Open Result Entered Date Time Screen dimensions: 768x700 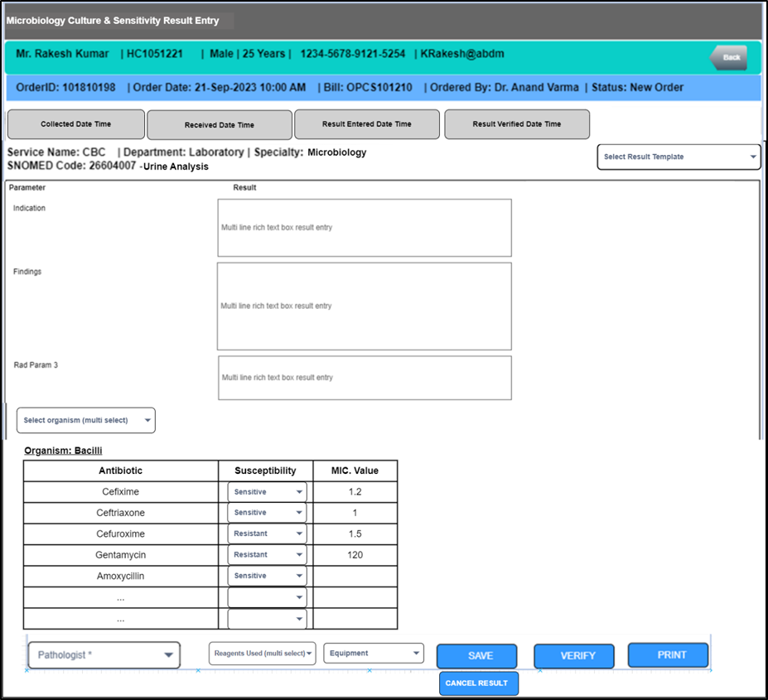click(367, 124)
